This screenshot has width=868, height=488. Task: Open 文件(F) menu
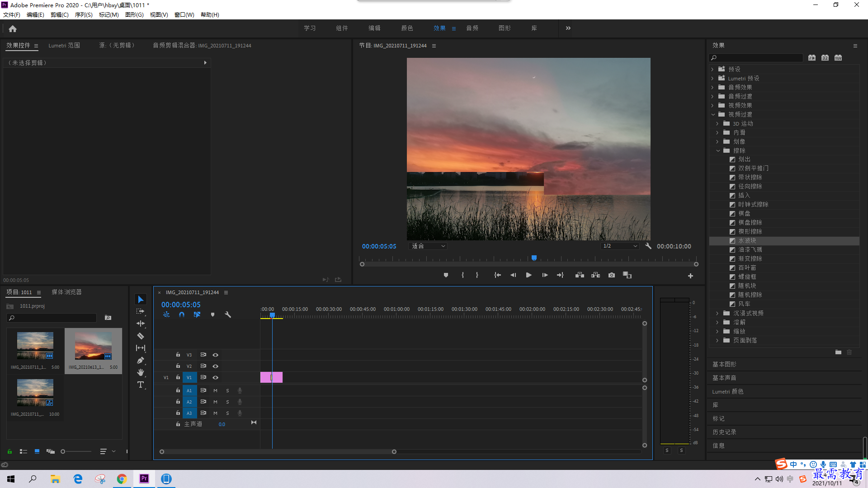[x=12, y=14]
